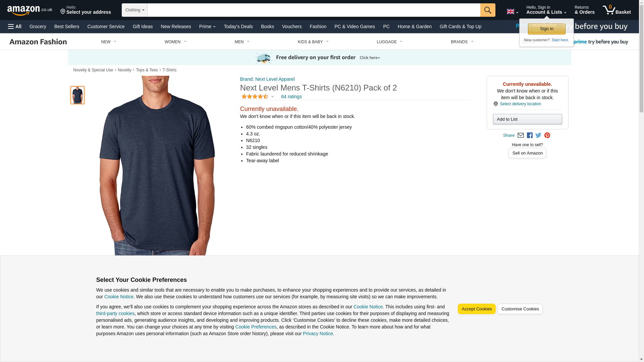644x362 pixels.
Task: Expand the Clothing search category dropdown
Action: coord(135,10)
